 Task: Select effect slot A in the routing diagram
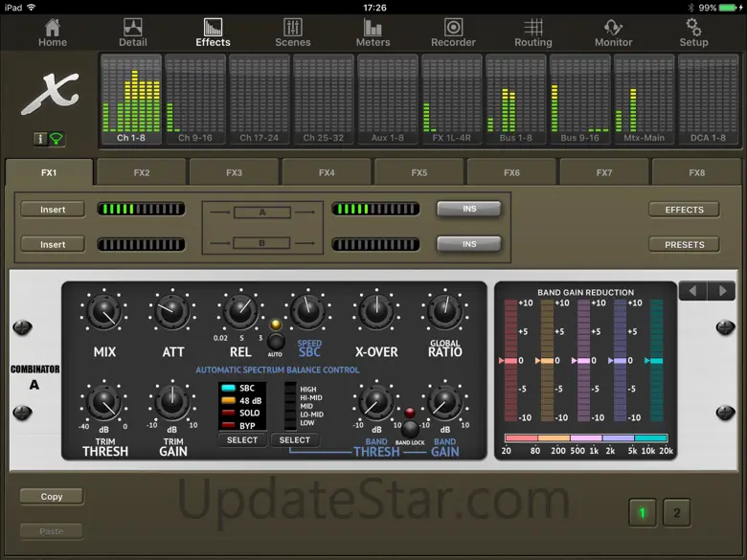click(x=262, y=213)
